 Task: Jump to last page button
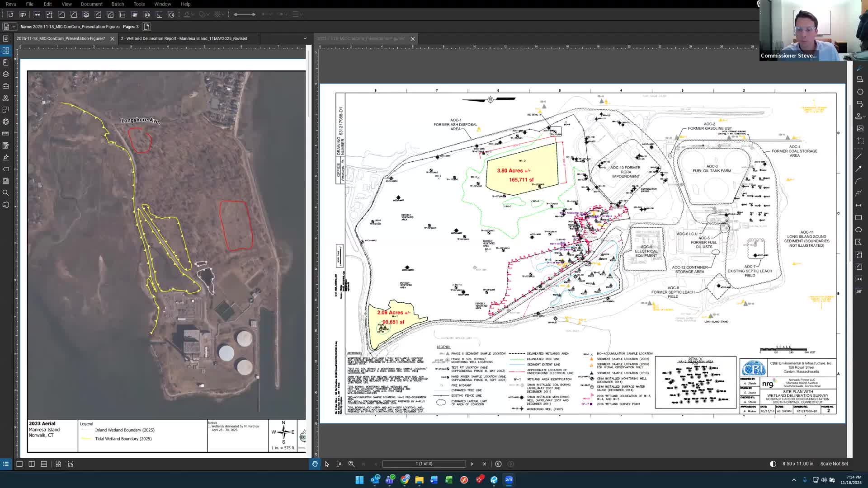[484, 464]
